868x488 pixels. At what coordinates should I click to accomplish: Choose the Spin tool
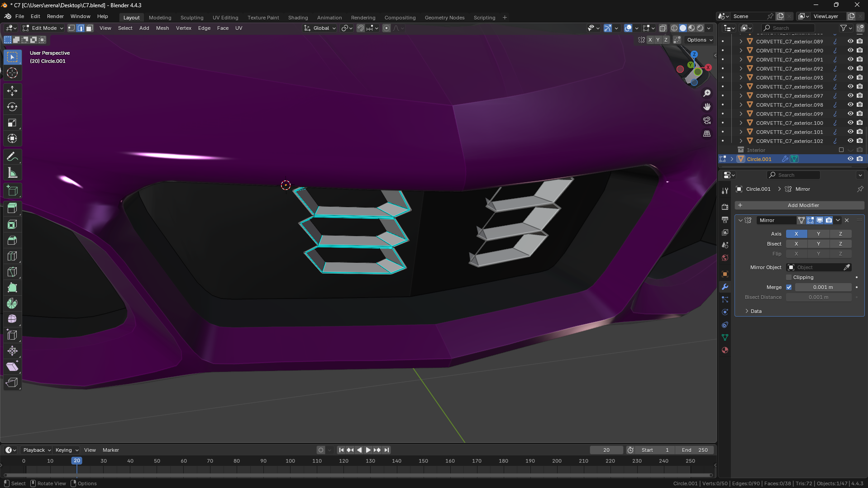click(12, 303)
